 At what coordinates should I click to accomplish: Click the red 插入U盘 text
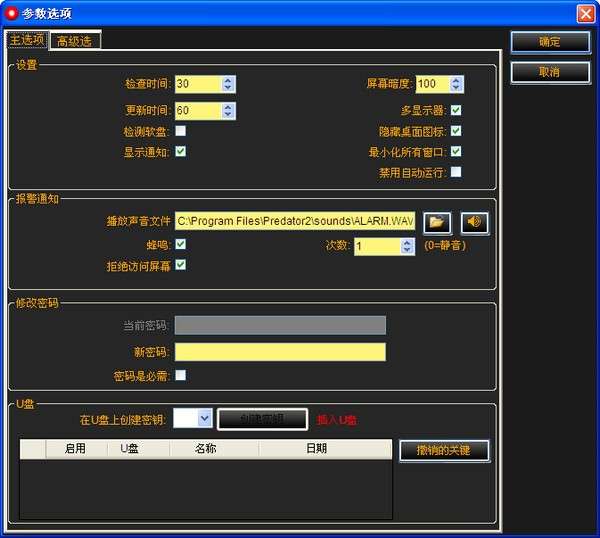click(337, 420)
